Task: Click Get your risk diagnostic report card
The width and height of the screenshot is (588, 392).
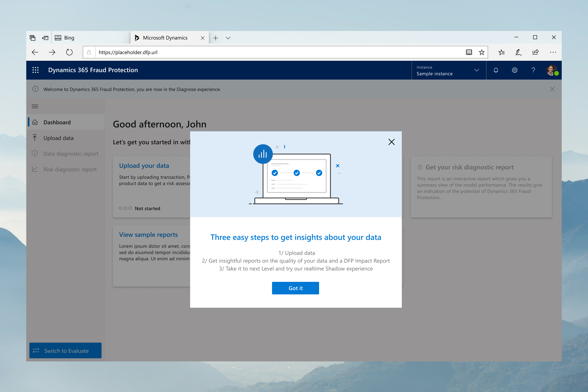Action: [x=481, y=187]
